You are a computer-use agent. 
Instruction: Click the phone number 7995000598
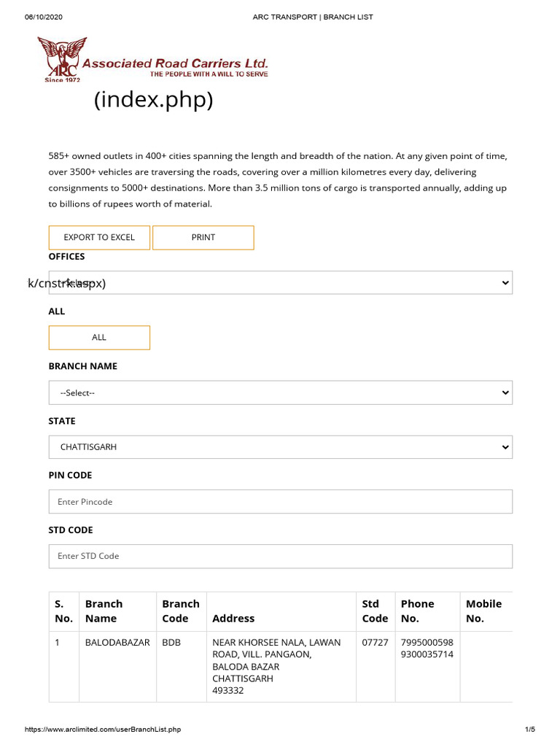coord(427,643)
